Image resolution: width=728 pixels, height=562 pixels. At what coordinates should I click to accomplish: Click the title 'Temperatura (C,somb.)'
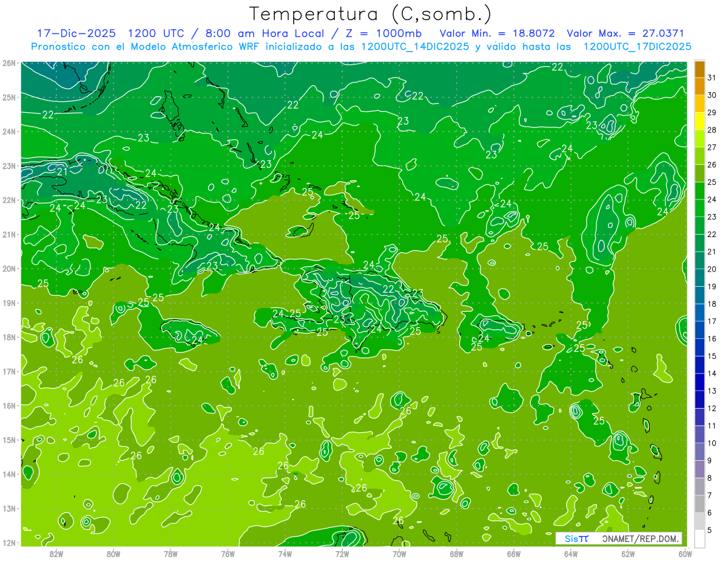coord(370,14)
